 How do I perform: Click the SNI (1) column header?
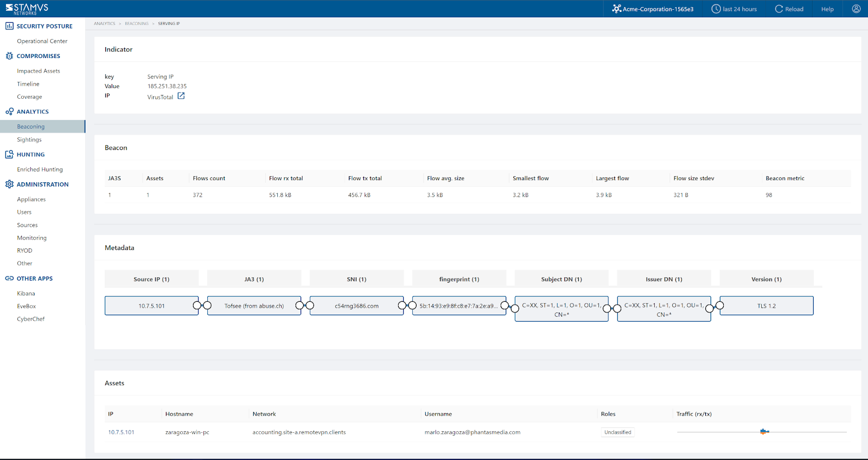[356, 279]
